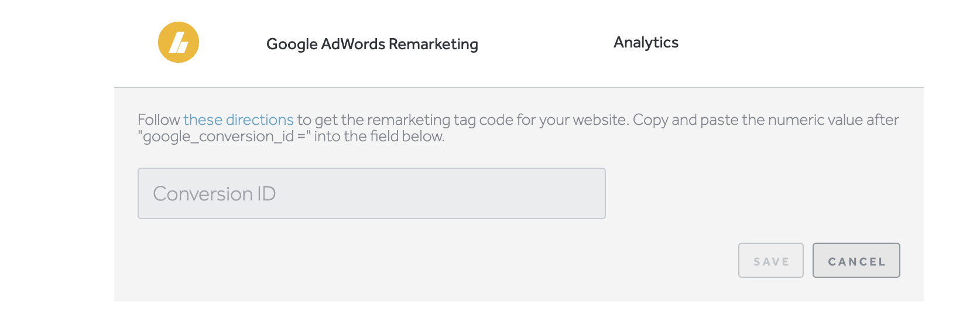The height and width of the screenshot is (313, 980).
Task: Open the "these directions" link
Action: pos(238,120)
